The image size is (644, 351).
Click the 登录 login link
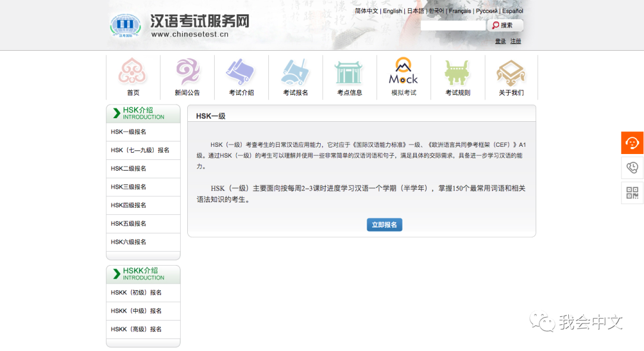click(500, 41)
